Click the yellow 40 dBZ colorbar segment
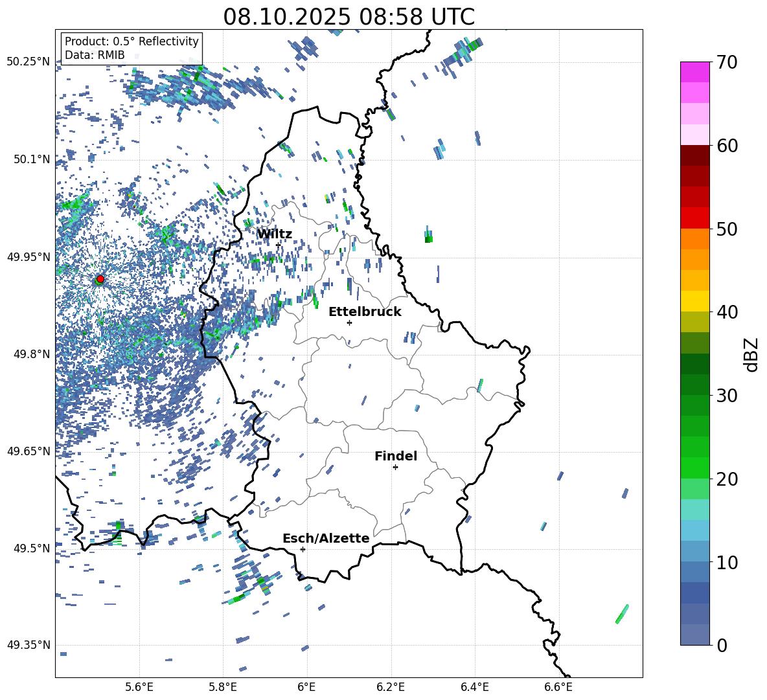The height and width of the screenshot is (700, 767). pyautogui.click(x=695, y=301)
